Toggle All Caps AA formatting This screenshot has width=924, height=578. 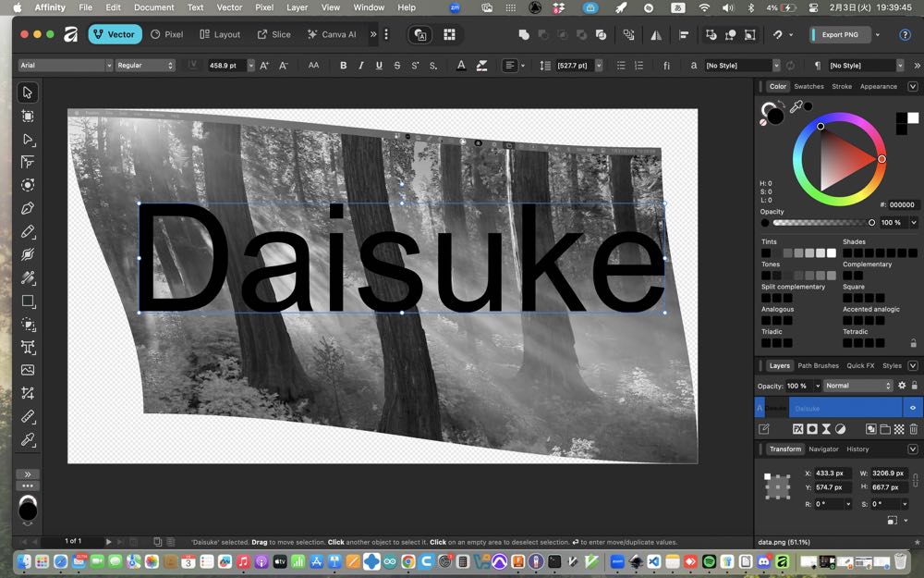click(313, 66)
